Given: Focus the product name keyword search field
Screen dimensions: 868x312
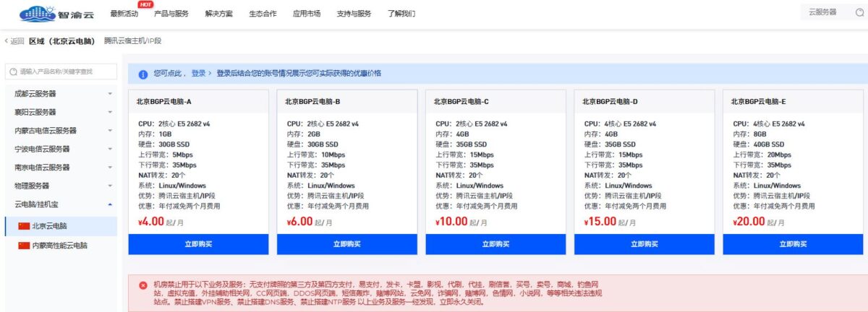Looking at the screenshot, I should pos(61,71).
